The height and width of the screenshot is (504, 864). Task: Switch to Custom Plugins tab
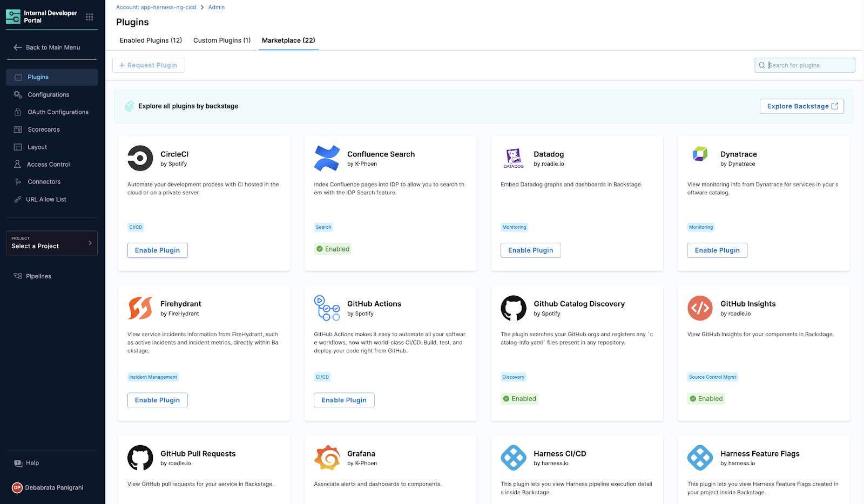pyautogui.click(x=222, y=40)
